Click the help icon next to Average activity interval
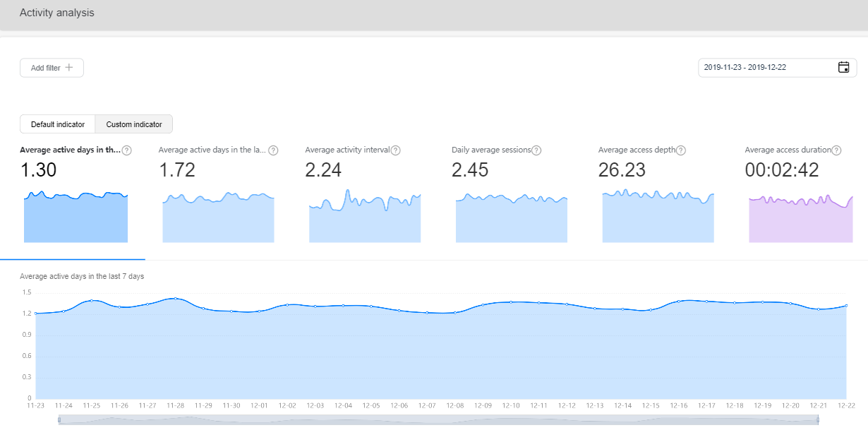Viewport: 868px width, 435px height. click(395, 150)
